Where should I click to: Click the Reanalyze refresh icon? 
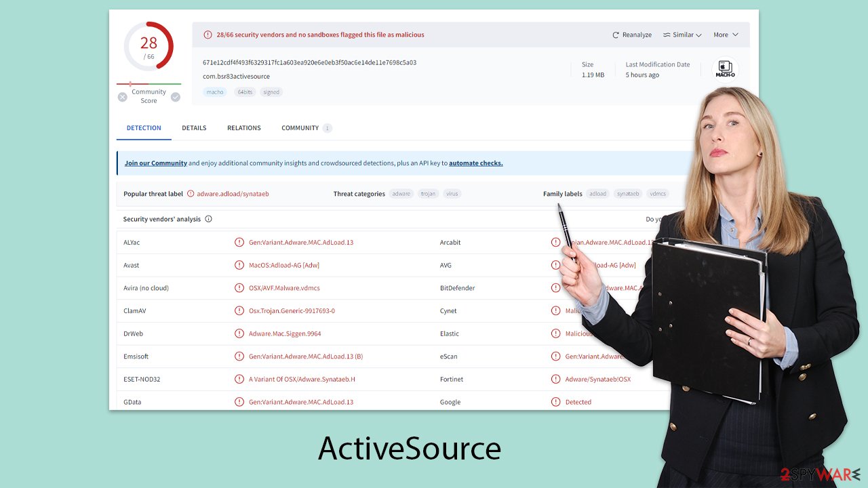(616, 35)
